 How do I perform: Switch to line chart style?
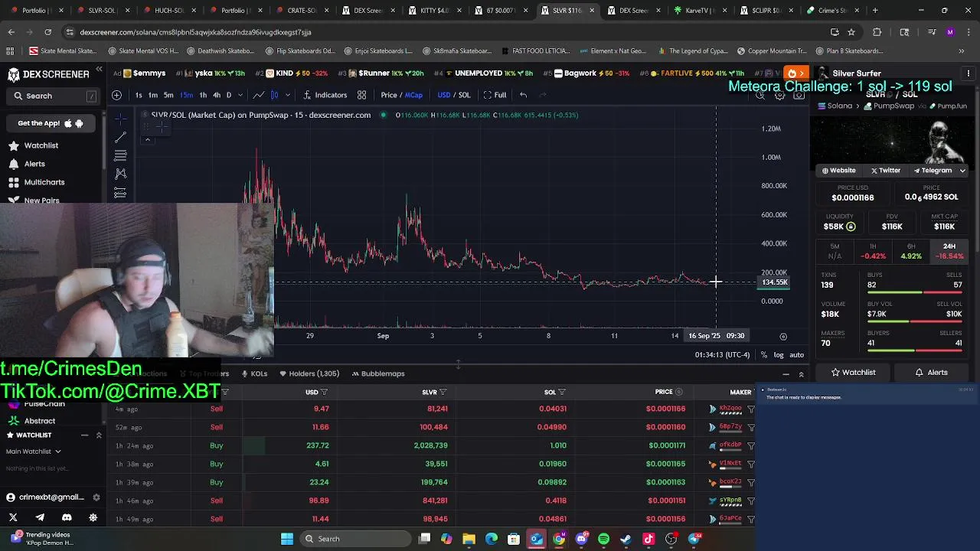click(x=259, y=95)
